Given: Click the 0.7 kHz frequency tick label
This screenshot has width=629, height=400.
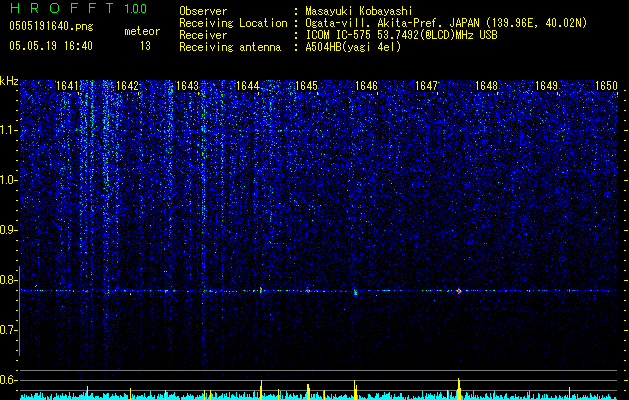Looking at the screenshot, I should tap(9, 330).
